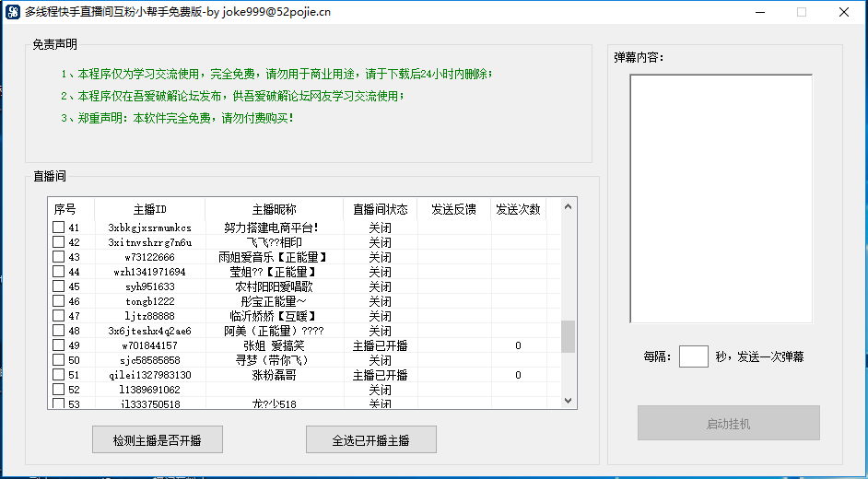
Task: Click the app icon in the title bar
Action: click(13, 12)
